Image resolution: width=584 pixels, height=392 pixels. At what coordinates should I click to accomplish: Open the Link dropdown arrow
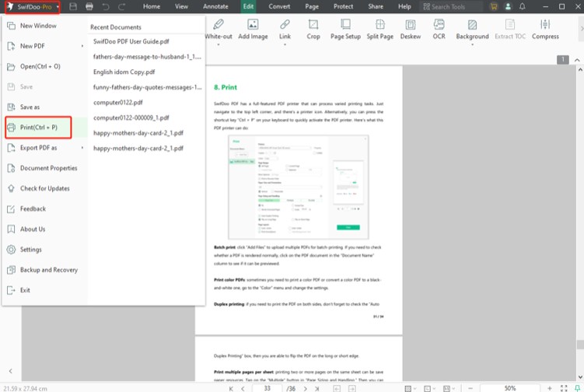coord(285,44)
